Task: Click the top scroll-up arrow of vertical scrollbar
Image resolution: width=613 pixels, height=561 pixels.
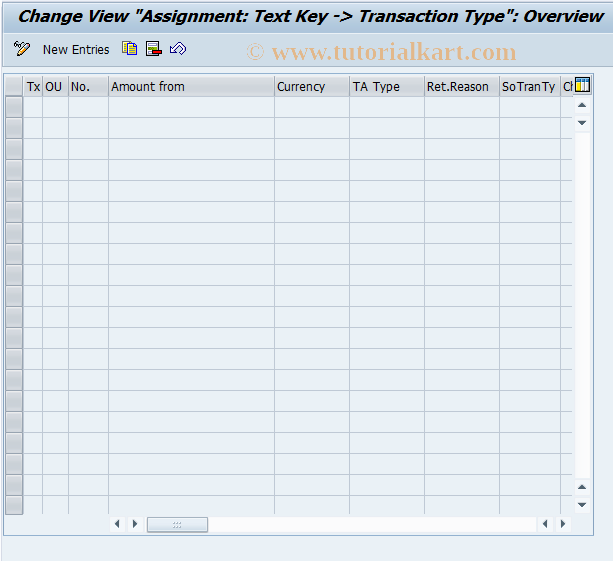Action: point(582,105)
